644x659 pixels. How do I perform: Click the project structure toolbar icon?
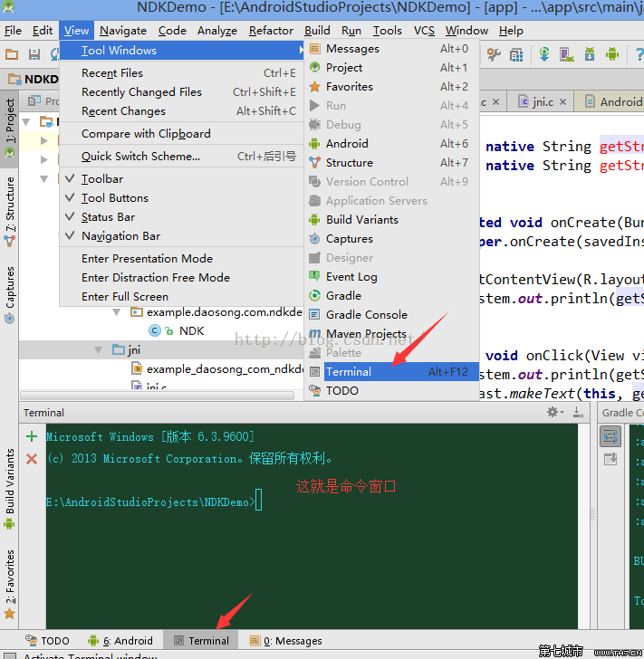[516, 54]
